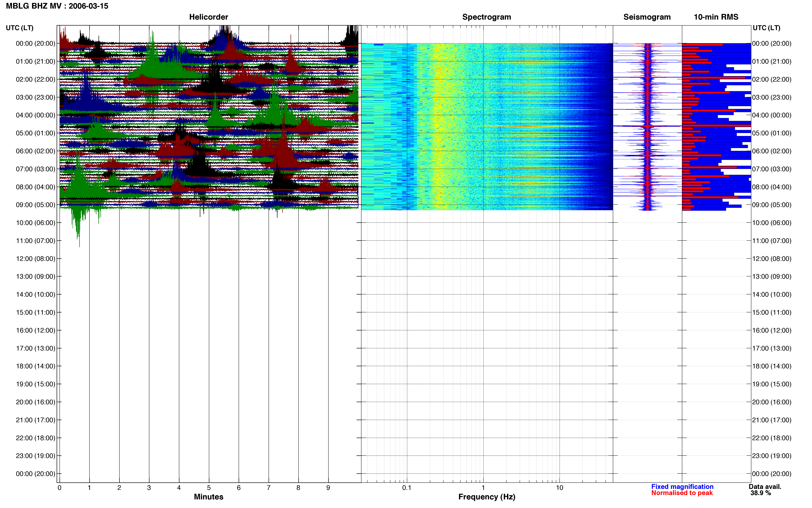Click the 'Fixed magnification' legend text
Screen dimensions: 812x508
682,486
